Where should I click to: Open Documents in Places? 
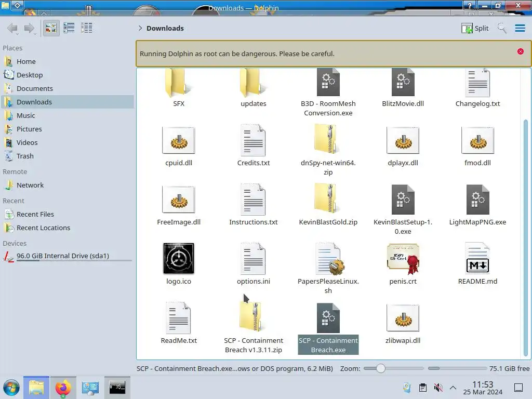coord(67,88)
